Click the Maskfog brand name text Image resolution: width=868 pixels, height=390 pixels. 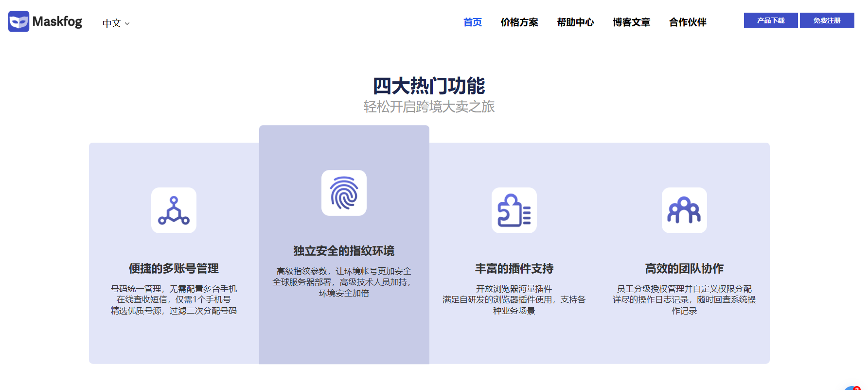coord(57,21)
